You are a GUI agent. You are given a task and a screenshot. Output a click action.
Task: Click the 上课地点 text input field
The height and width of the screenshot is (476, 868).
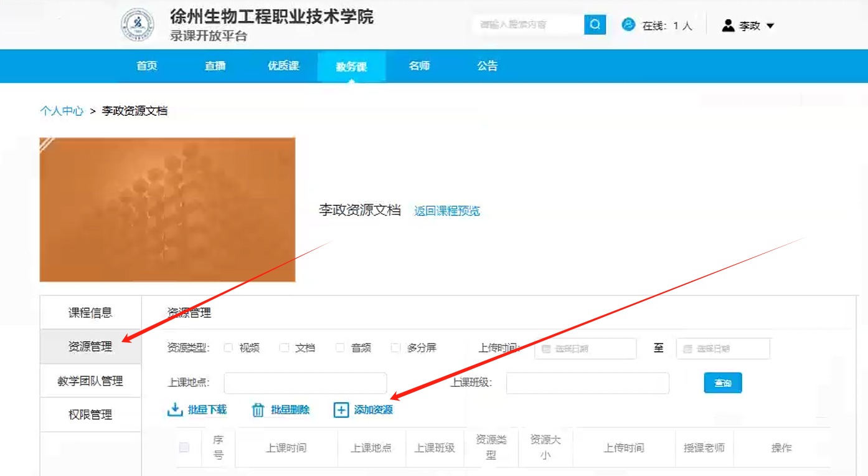(x=305, y=383)
